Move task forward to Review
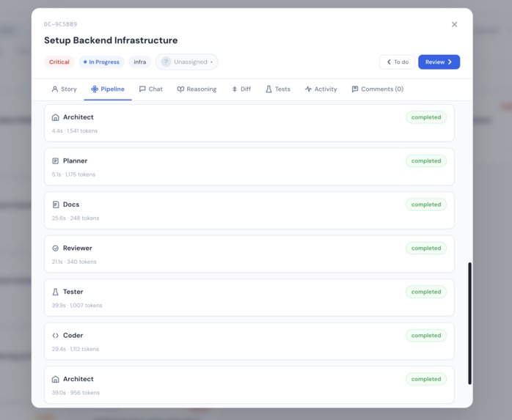The width and height of the screenshot is (512, 420). coord(439,62)
